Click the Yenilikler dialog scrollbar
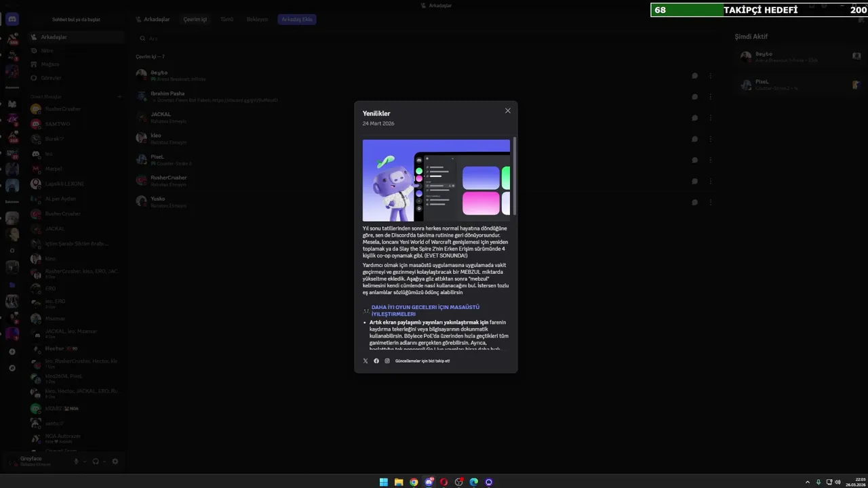868x488 pixels. [515, 176]
